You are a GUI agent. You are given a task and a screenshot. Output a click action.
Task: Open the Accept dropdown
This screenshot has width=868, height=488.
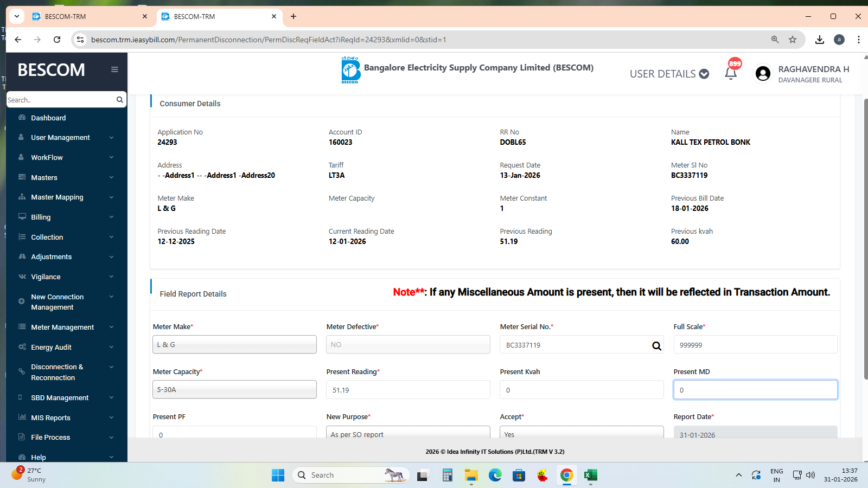[581, 433]
